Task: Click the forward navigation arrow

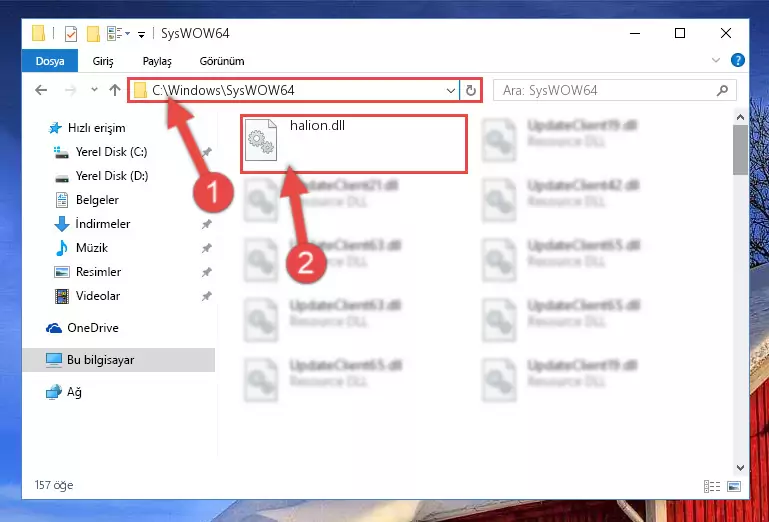Action: (71, 90)
